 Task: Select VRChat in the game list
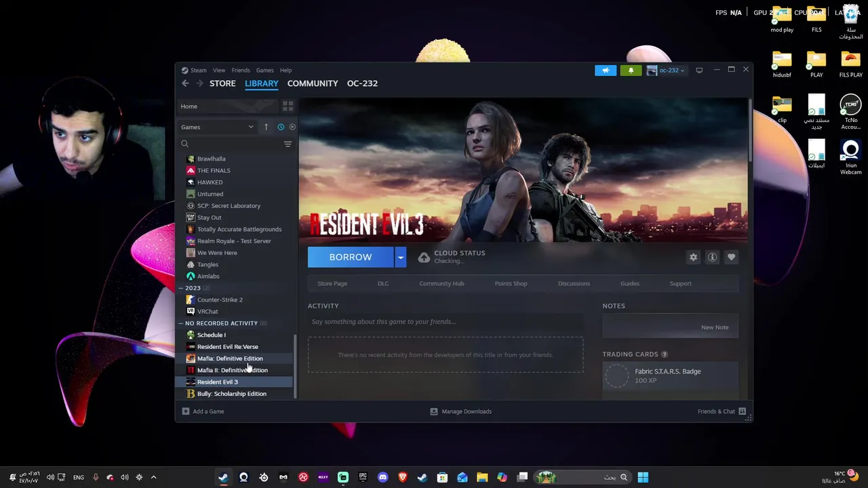click(x=208, y=311)
